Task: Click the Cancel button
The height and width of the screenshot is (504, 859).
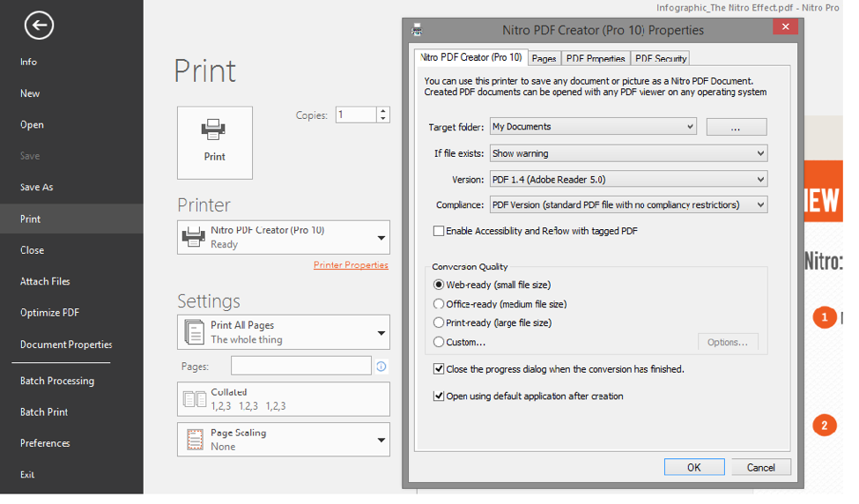Action: 761,467
